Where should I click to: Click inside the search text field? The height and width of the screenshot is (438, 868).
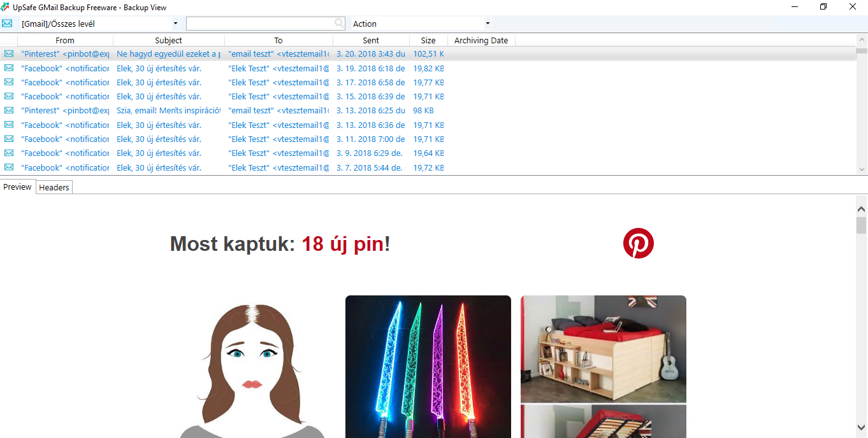coord(260,24)
